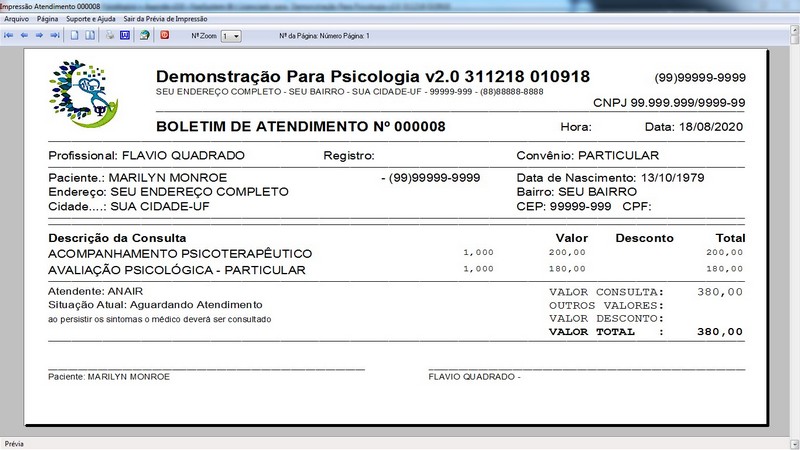The height and width of the screenshot is (450, 800).
Task: Click the vertical scrollbar up arrow
Action: 794,30
